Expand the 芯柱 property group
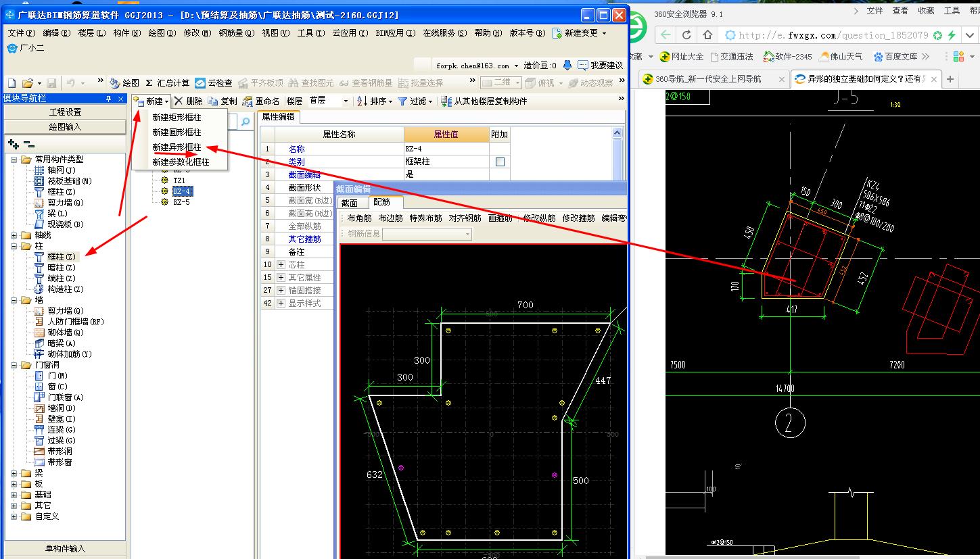This screenshot has width=980, height=559. point(281,265)
